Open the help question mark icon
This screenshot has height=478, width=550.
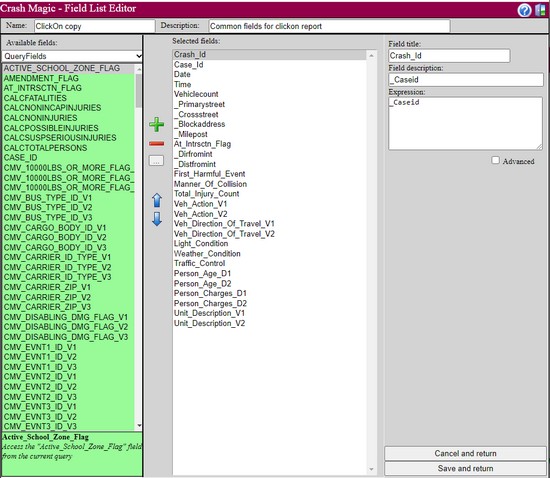524,10
